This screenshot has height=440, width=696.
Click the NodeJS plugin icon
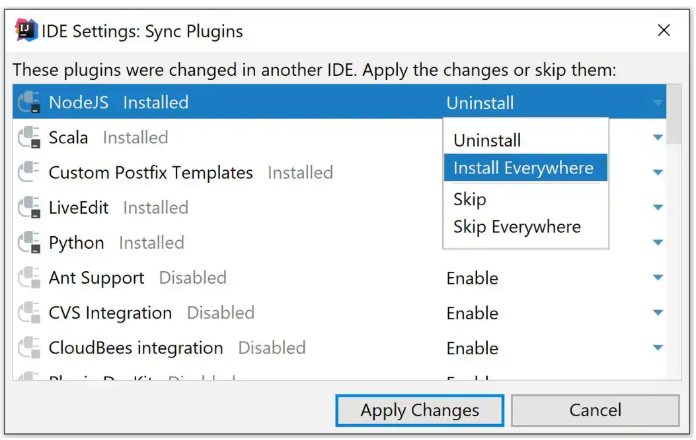(29, 103)
